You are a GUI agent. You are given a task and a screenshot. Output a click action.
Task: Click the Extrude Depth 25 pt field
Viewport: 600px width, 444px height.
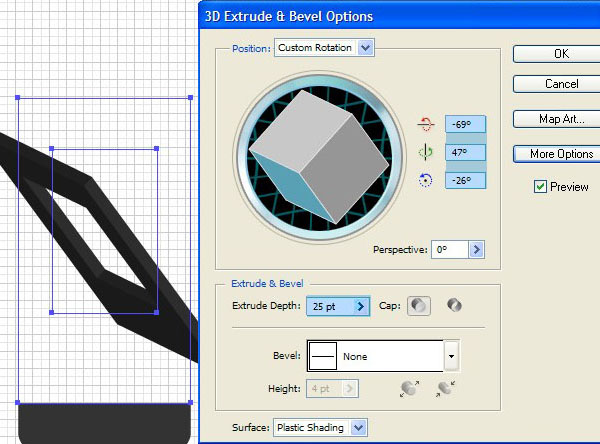(331, 306)
